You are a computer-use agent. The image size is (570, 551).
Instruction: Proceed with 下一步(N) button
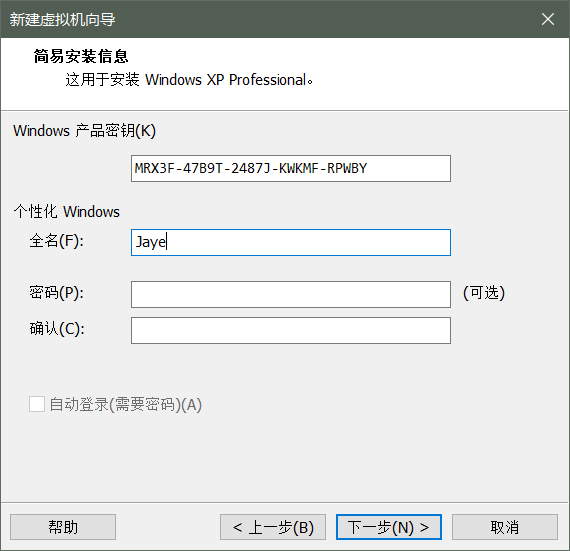[x=389, y=527]
